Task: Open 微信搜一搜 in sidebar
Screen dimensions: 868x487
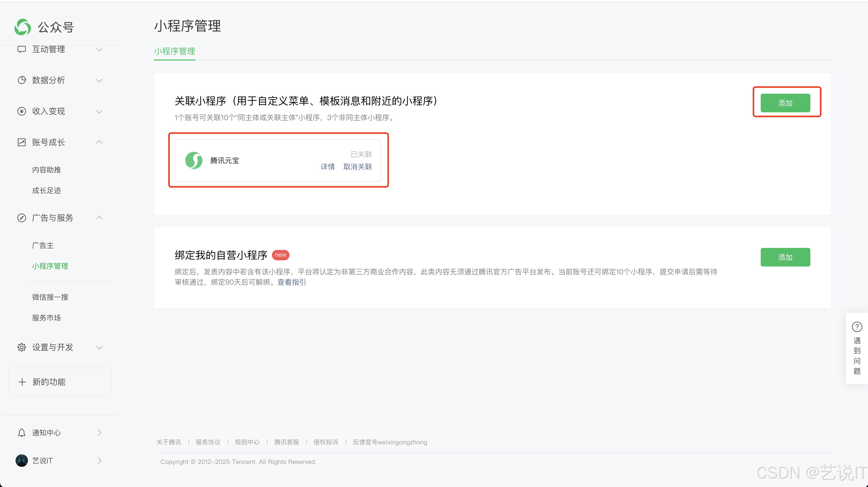Action: pyautogui.click(x=50, y=297)
